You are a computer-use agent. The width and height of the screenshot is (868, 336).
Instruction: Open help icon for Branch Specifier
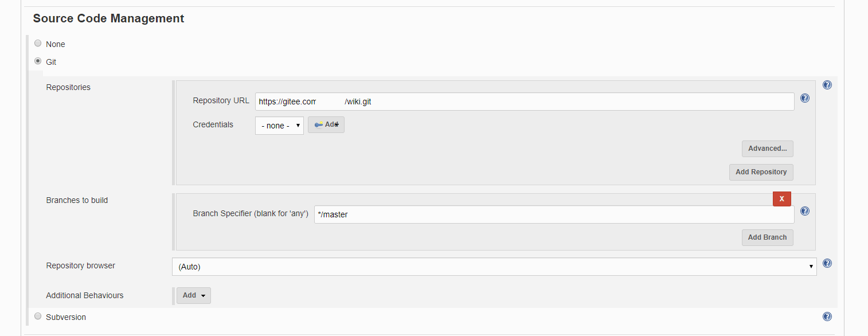click(804, 211)
